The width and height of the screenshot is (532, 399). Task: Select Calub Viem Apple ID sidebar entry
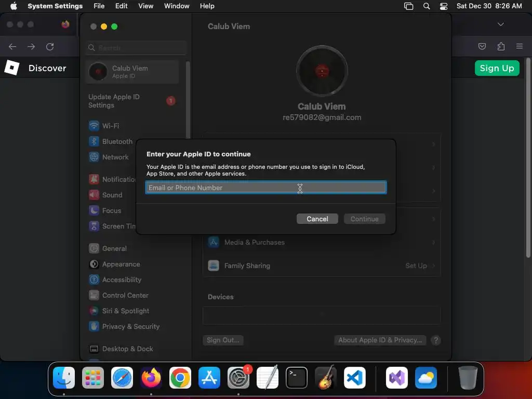pos(132,72)
